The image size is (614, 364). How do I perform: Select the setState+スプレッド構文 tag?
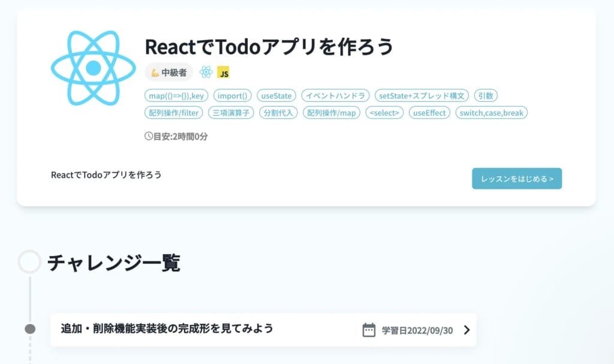[422, 95]
